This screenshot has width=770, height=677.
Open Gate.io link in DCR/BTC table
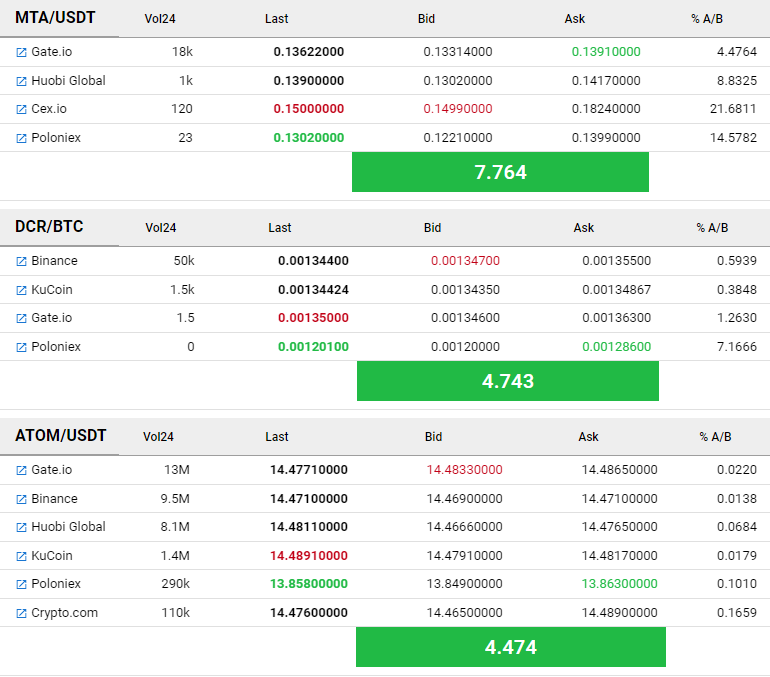pyautogui.click(x=52, y=318)
